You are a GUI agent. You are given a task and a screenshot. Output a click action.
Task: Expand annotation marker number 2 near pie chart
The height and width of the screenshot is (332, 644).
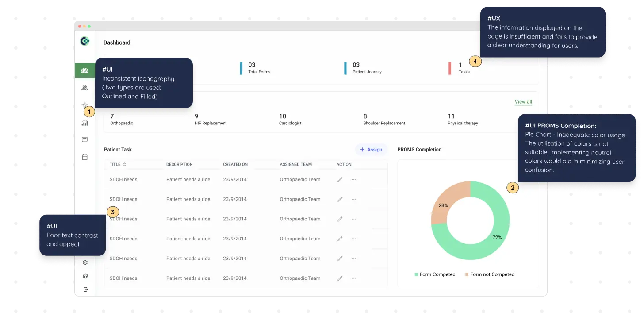[512, 188]
